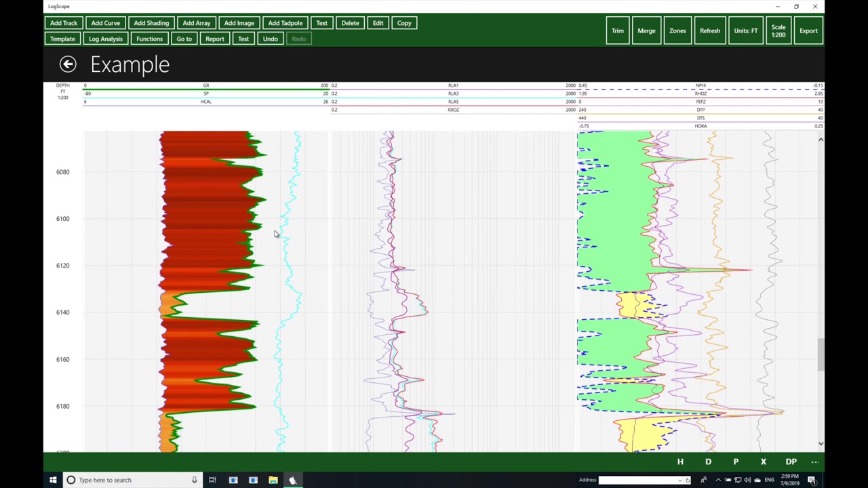This screenshot has width=868, height=488.
Task: Open the Windows Start menu
Action: point(53,480)
